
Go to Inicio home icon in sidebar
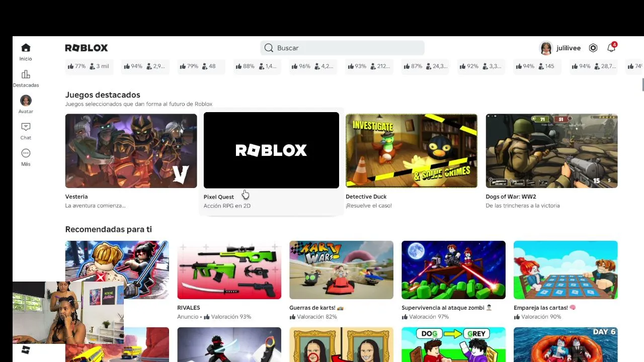[x=26, y=48]
